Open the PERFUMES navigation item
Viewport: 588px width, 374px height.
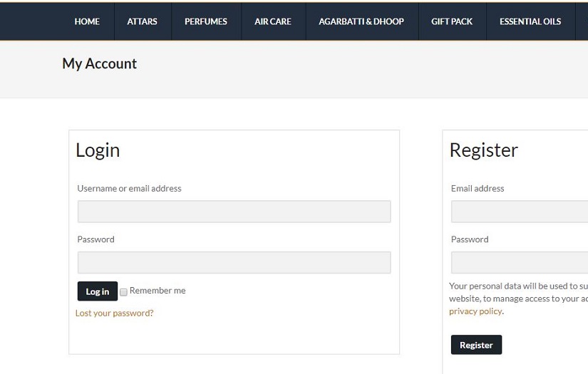(206, 21)
